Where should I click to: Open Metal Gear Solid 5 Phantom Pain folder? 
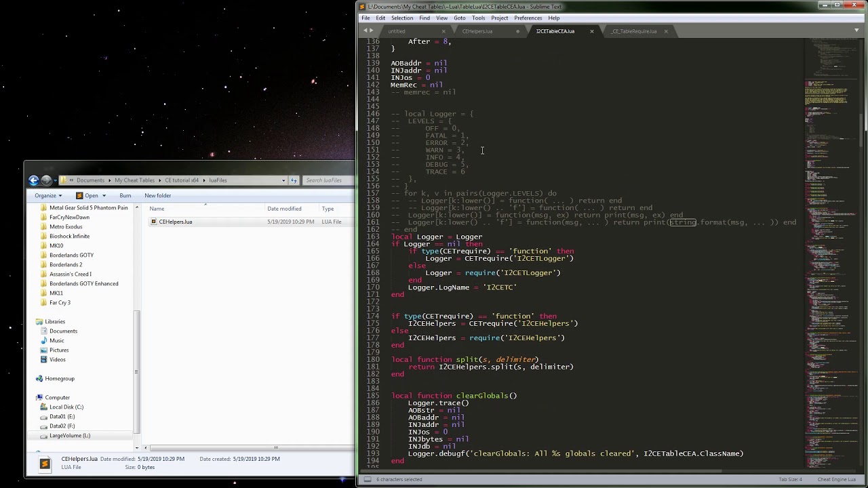click(89, 207)
